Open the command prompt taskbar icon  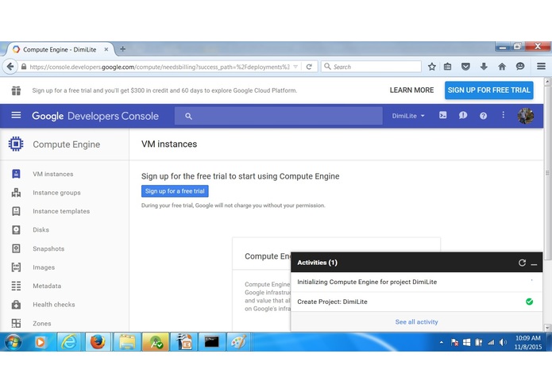click(x=211, y=342)
